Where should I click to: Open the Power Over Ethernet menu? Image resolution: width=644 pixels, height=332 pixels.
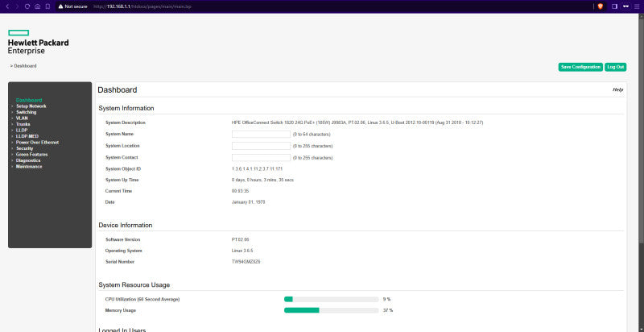(37, 143)
